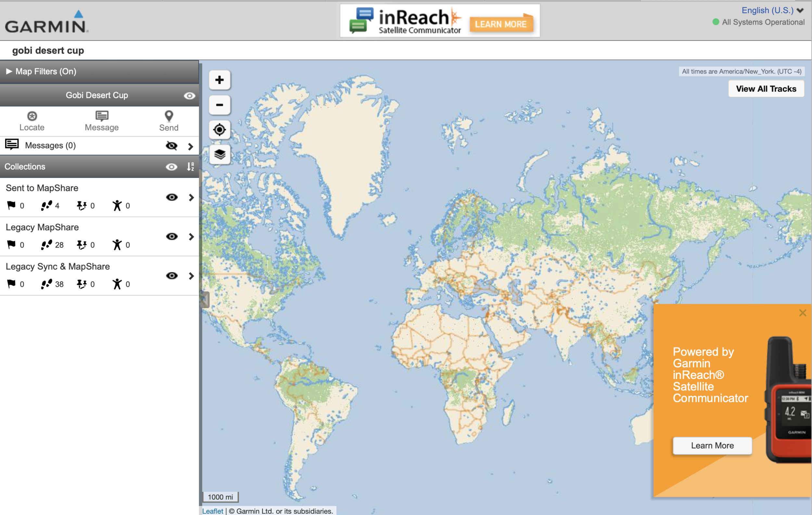812x515 pixels.
Task: Select Sent to MapShare collection title
Action: pos(42,188)
